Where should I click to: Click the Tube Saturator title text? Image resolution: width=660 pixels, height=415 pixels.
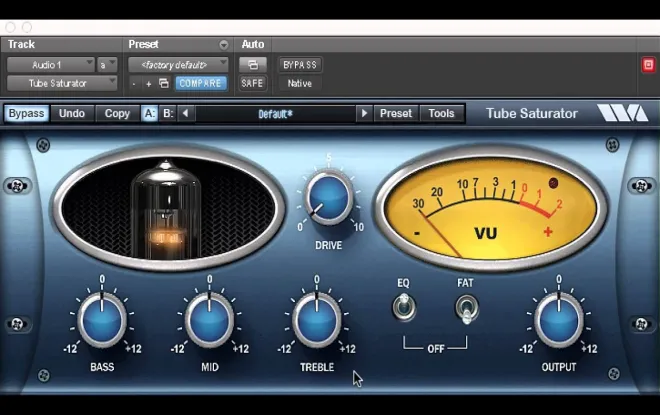pyautogui.click(x=532, y=113)
